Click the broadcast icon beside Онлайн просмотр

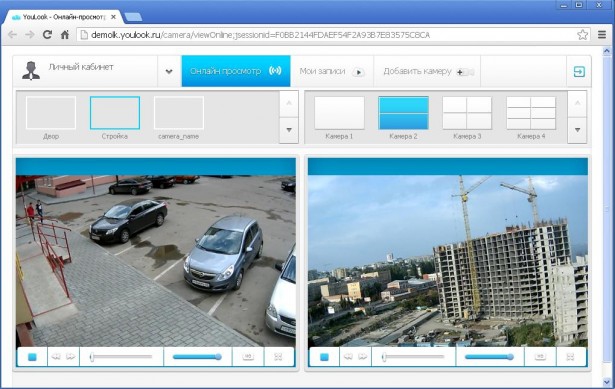coord(275,71)
